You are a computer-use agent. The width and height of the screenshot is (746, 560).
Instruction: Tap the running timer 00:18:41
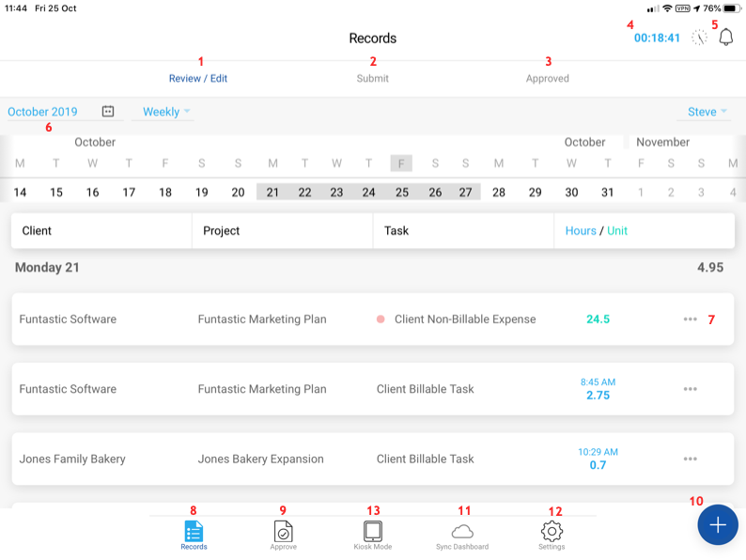[x=657, y=38]
